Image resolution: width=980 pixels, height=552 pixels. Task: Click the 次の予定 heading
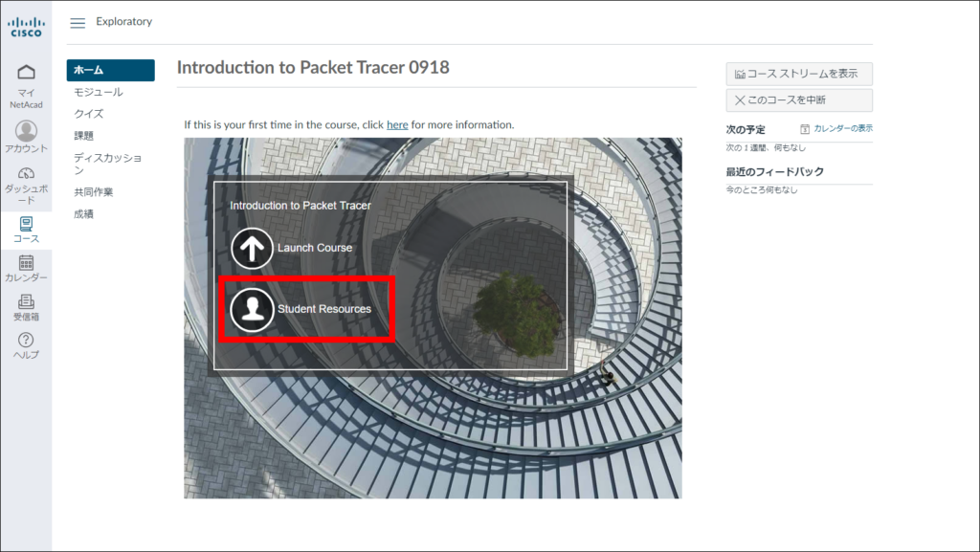pyautogui.click(x=745, y=130)
